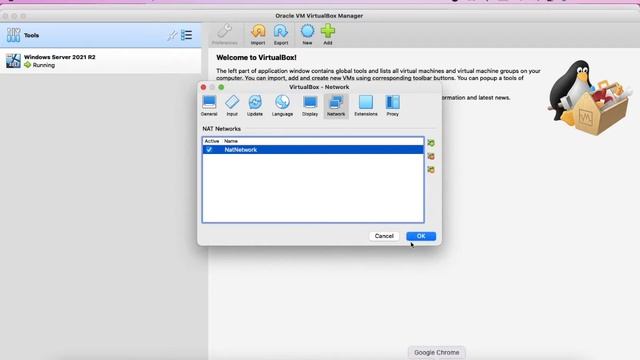Create a New virtual machine
The height and width of the screenshot is (360, 640).
307,34
